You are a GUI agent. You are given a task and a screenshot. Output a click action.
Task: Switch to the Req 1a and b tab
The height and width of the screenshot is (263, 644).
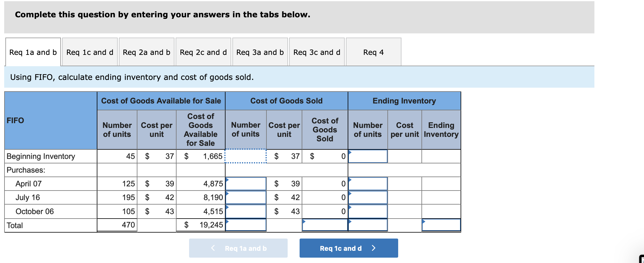(x=33, y=52)
